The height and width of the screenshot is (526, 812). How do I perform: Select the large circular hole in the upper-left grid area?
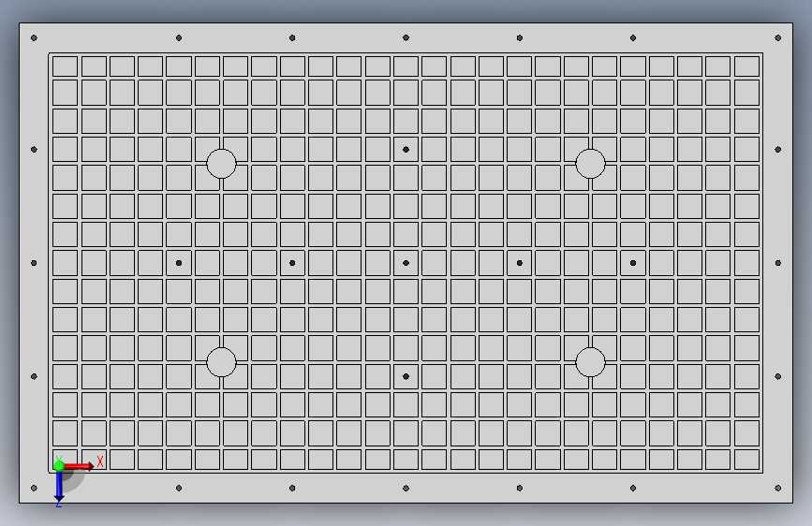click(x=222, y=164)
